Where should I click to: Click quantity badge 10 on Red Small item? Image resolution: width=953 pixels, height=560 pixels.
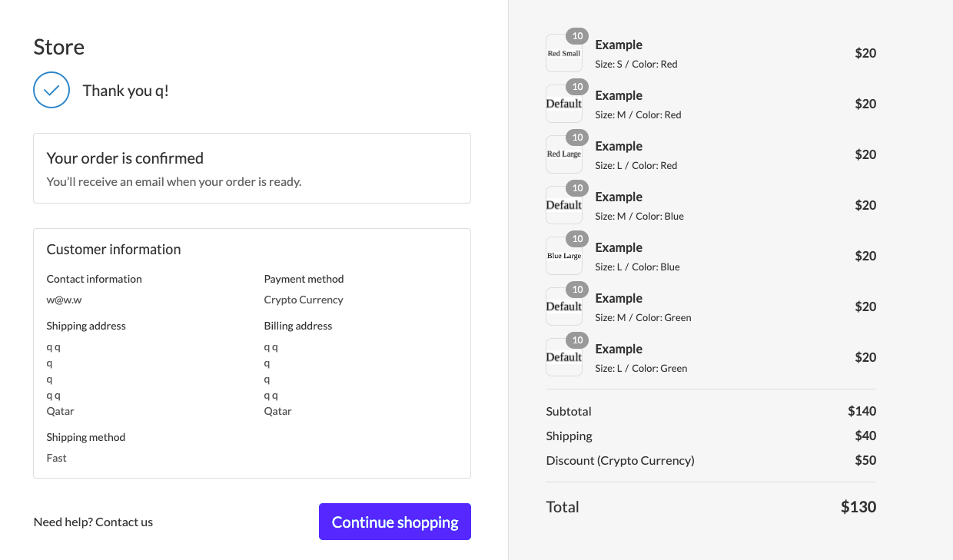tap(577, 36)
